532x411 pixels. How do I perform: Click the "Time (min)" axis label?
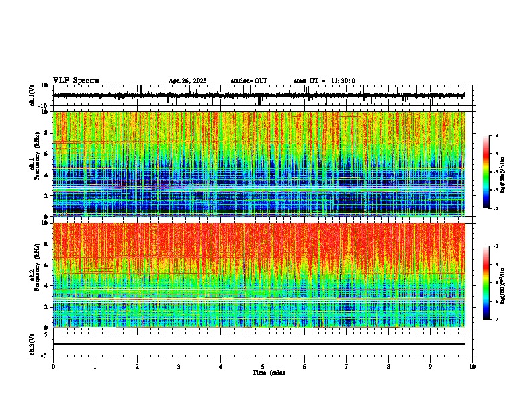click(269, 373)
